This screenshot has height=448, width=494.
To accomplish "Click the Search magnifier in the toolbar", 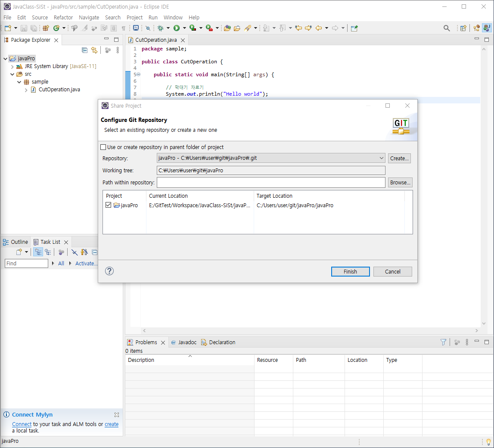I will pyautogui.click(x=447, y=28).
